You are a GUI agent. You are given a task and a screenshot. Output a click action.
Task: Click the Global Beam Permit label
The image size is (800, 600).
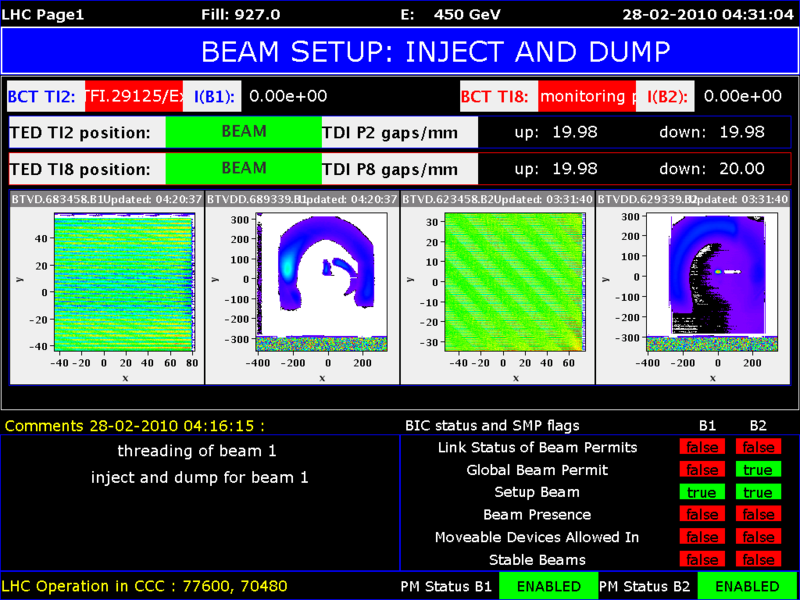click(x=537, y=470)
